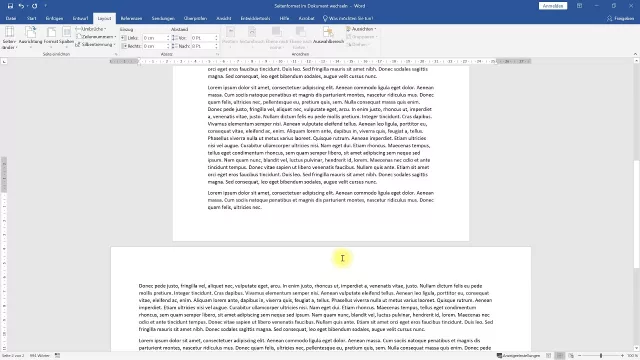Collapse the ribbon with the chevron

(635, 54)
